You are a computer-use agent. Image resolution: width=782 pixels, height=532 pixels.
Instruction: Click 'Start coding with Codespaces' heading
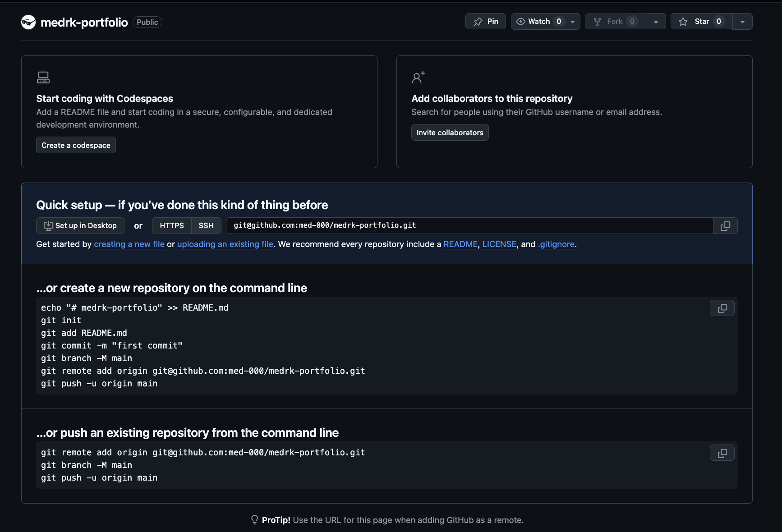(105, 99)
